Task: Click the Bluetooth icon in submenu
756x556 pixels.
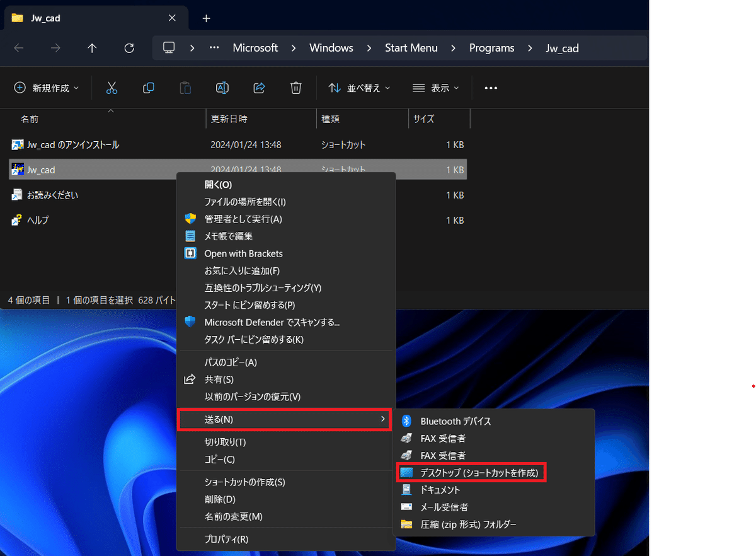Action: [x=407, y=421]
